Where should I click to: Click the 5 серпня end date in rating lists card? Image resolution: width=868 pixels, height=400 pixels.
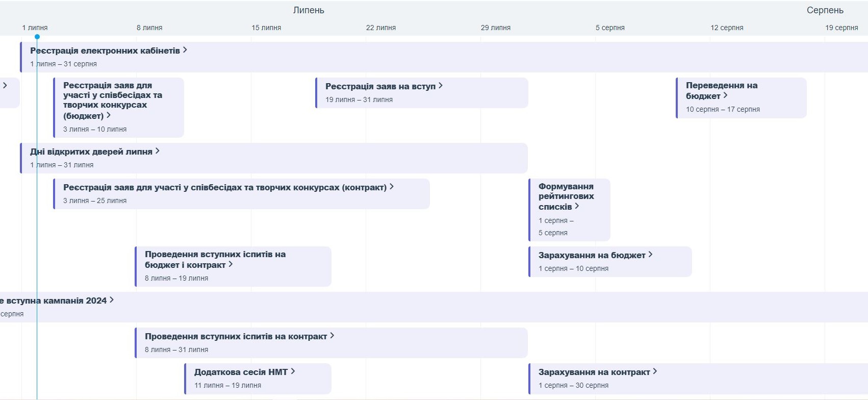pos(553,233)
